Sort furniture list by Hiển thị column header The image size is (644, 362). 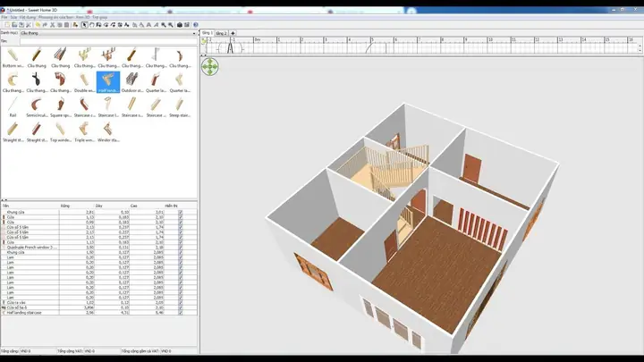pos(181,206)
